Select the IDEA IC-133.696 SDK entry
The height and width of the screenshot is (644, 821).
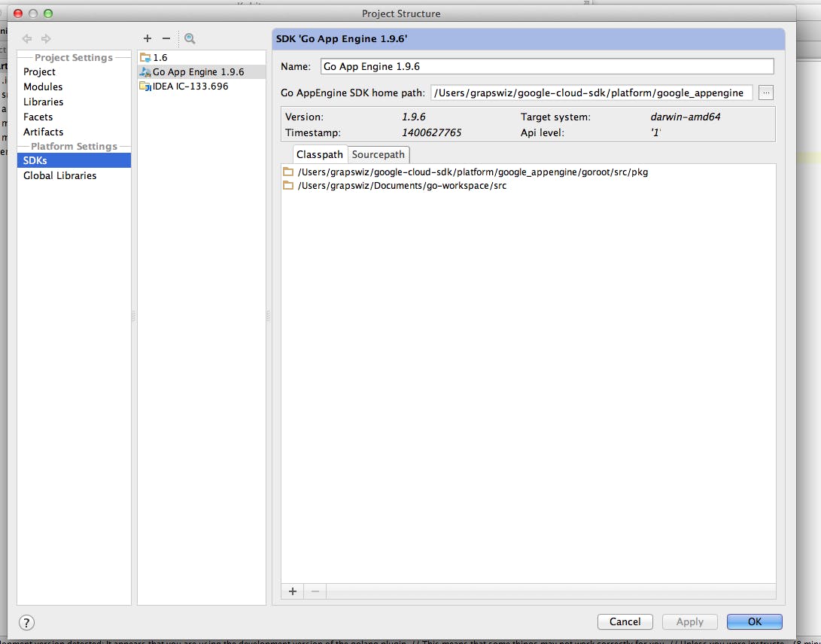click(x=202, y=87)
